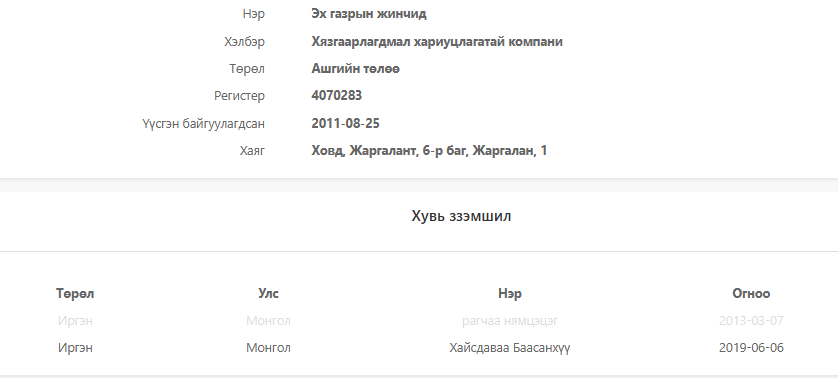838x378 pixels.
Task: Click the Ашгийн төлөө type value
Action: tap(355, 69)
